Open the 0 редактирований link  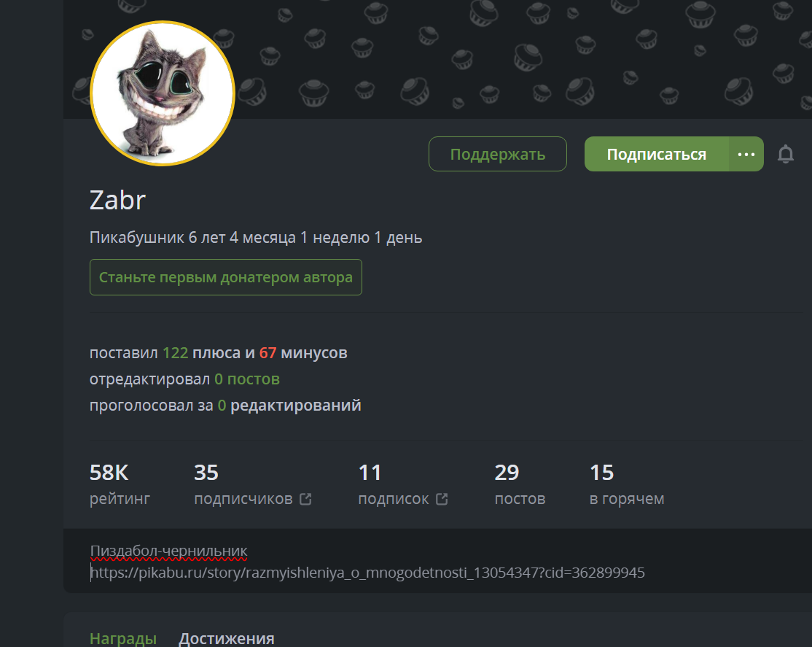click(x=289, y=405)
